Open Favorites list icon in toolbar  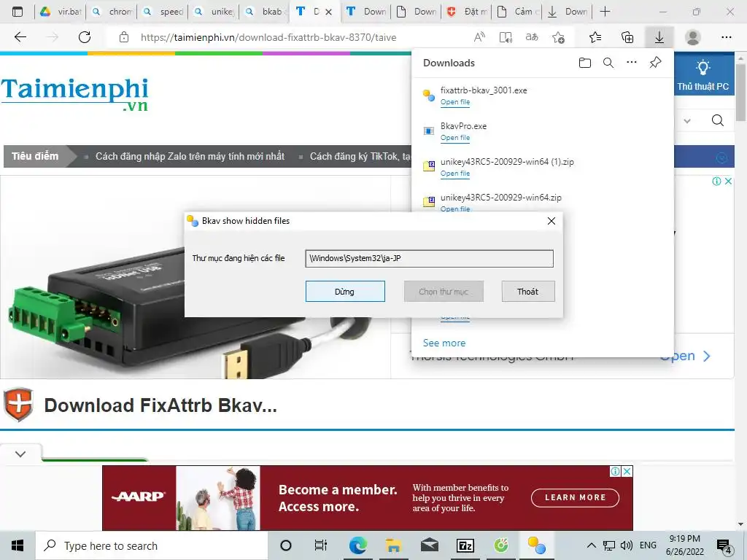pyautogui.click(x=595, y=37)
